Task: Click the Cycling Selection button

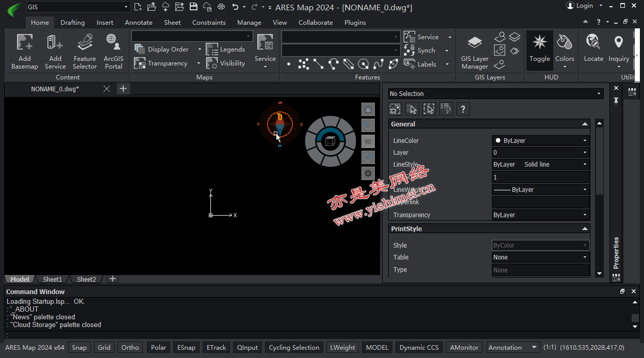Action: (x=294, y=348)
